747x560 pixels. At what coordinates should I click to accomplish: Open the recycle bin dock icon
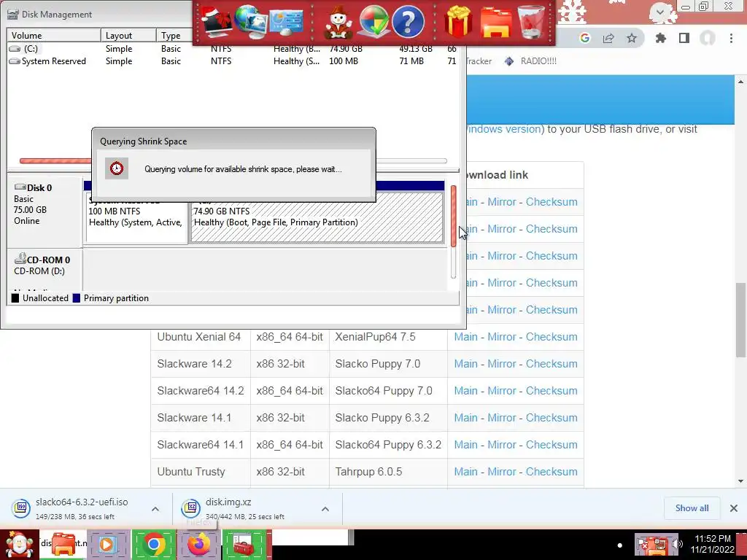[532, 21]
